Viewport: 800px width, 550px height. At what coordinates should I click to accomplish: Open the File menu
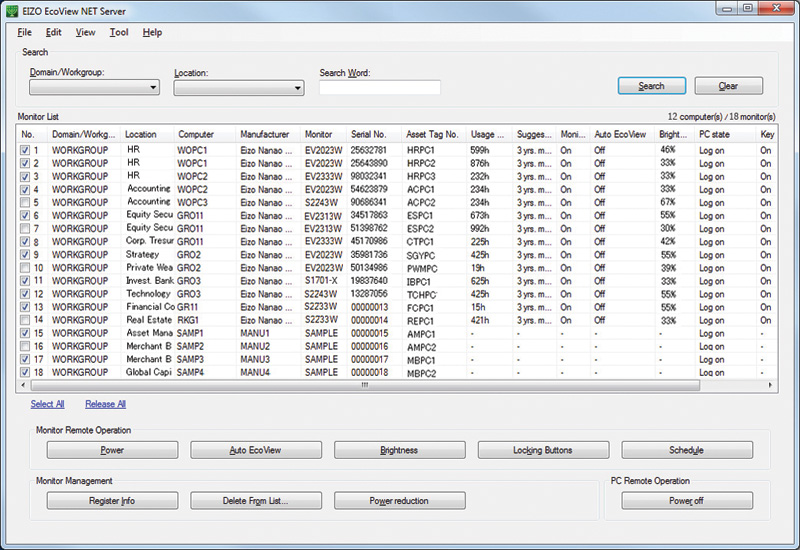coord(25,32)
